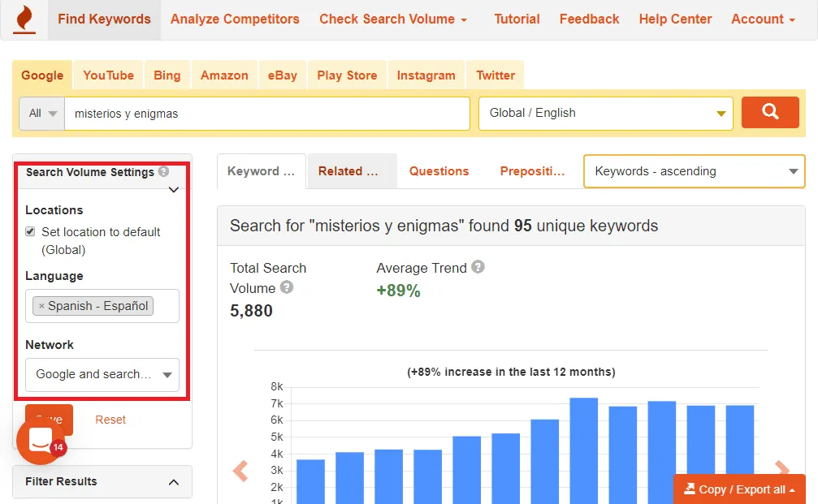Click the first bar in the chart
The width and height of the screenshot is (818, 504).
pyautogui.click(x=310, y=481)
